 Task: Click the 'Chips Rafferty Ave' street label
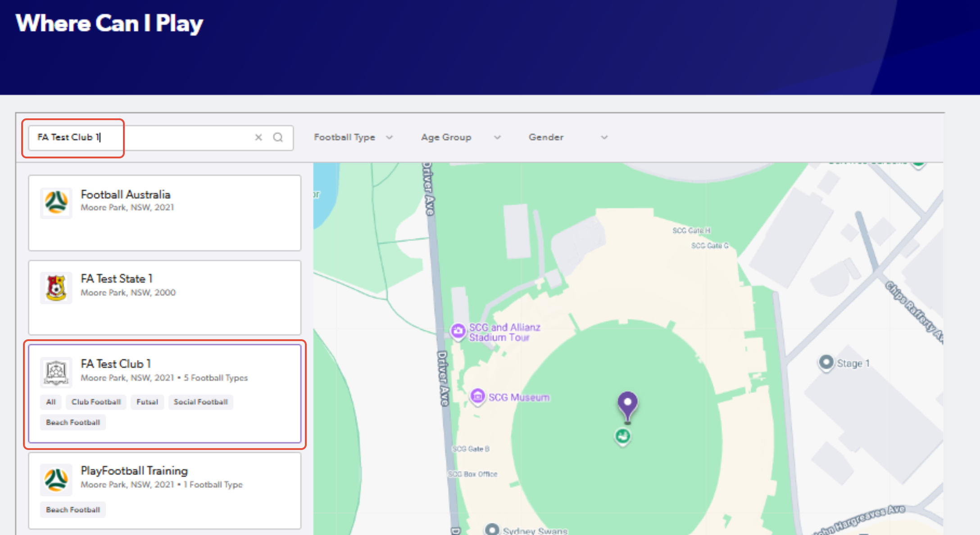[914, 311]
